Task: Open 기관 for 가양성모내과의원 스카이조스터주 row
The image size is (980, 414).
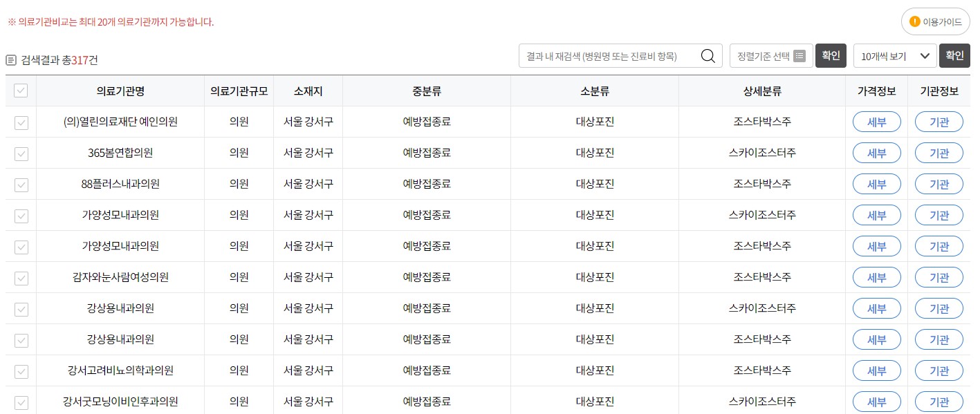Action: (939, 216)
